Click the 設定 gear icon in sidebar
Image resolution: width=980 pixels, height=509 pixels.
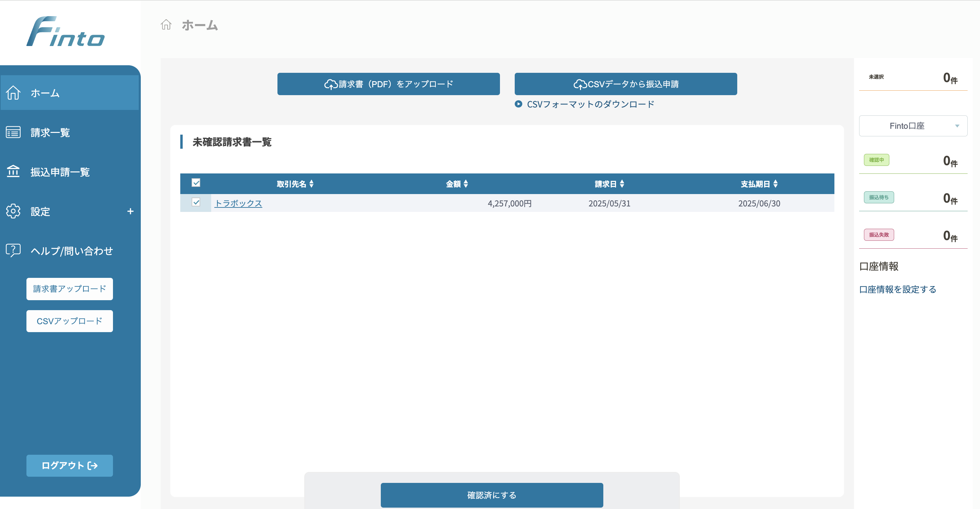tap(13, 211)
